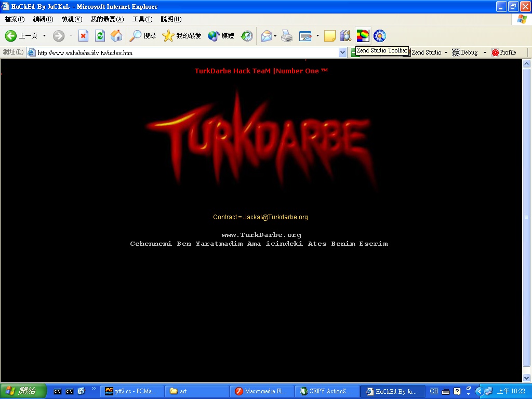Click the page scrollbar up arrow
532x399 pixels.
pyautogui.click(x=527, y=63)
